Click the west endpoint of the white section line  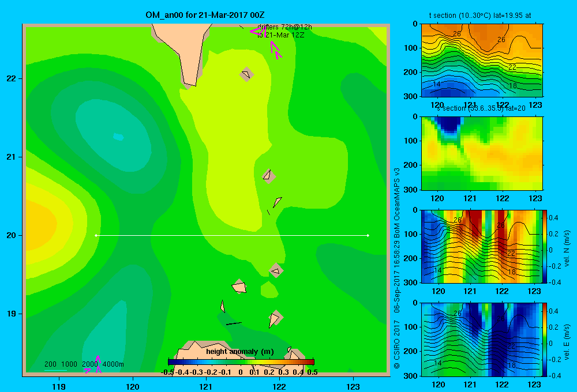coord(96,235)
